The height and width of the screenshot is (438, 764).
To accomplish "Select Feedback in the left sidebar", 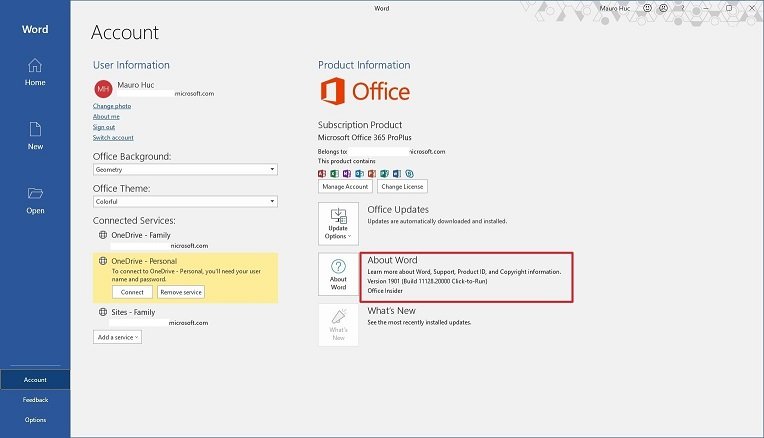I will (35, 399).
